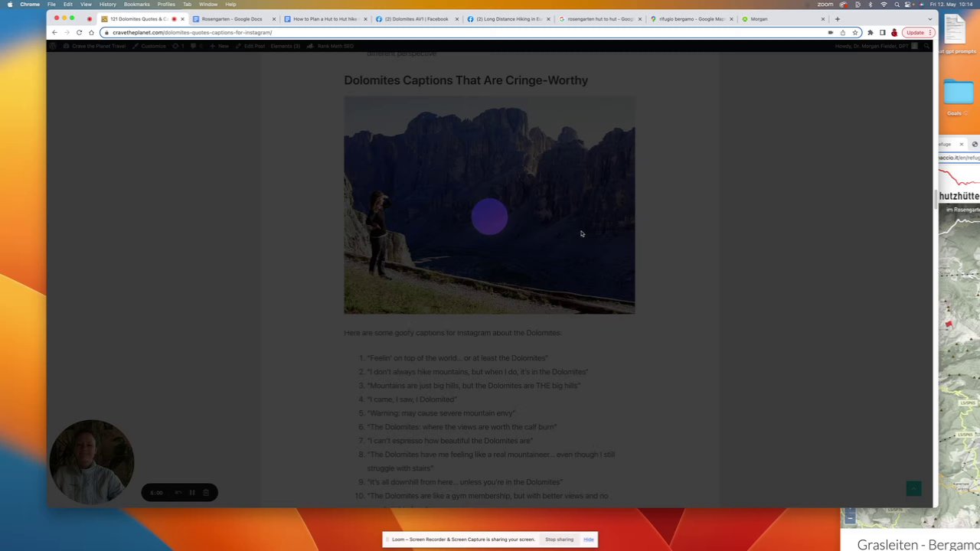
Task: Switch to rifugio bergamo Google Maps tab
Action: [x=691, y=18]
